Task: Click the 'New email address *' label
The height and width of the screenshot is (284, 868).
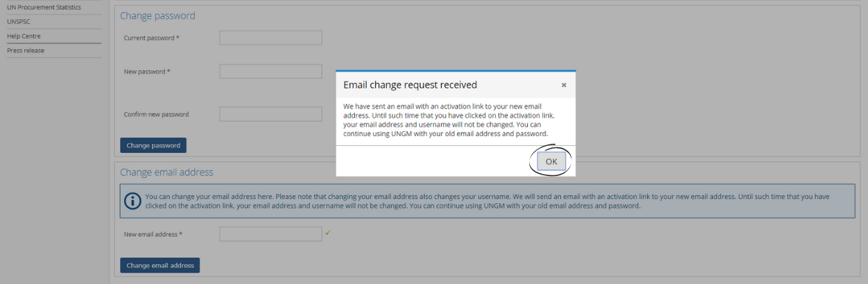Action: coord(153,234)
